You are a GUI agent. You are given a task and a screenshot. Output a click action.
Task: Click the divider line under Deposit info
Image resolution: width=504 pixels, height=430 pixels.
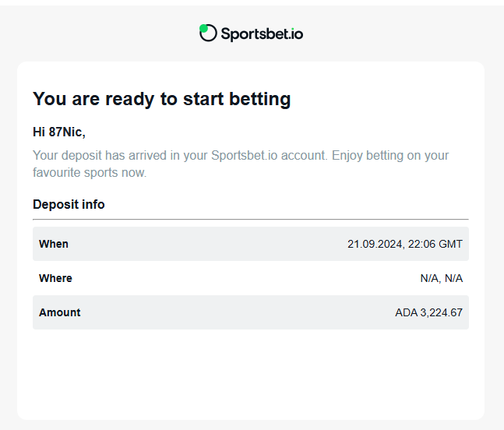tap(250, 220)
